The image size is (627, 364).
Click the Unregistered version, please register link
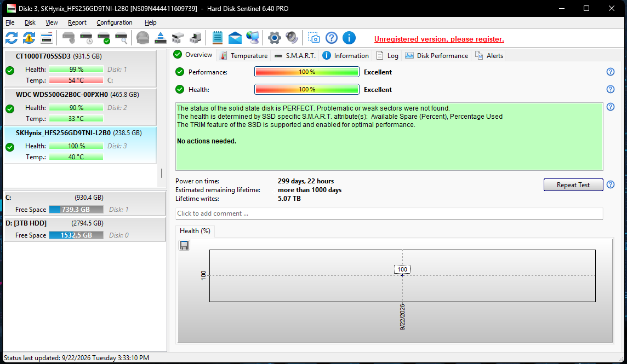[x=439, y=39]
